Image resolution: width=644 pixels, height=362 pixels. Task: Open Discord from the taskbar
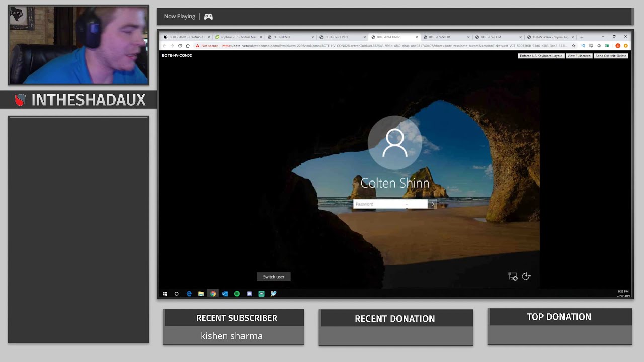(249, 294)
